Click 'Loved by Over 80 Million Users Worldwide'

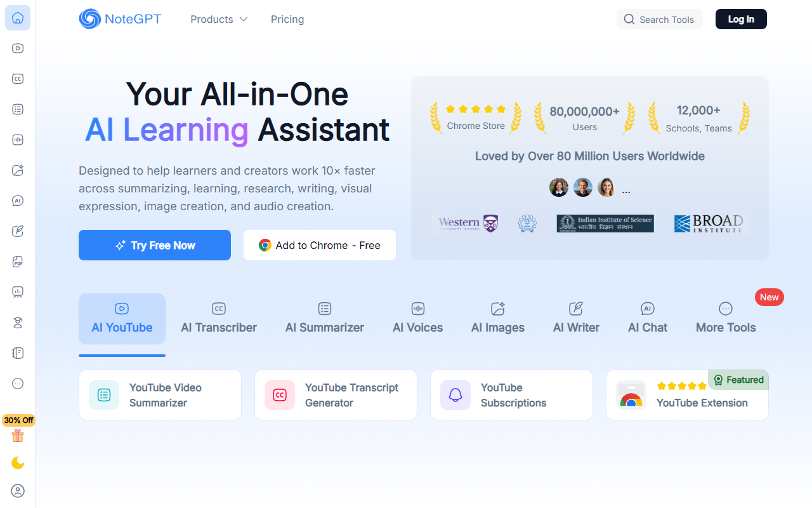[590, 156]
